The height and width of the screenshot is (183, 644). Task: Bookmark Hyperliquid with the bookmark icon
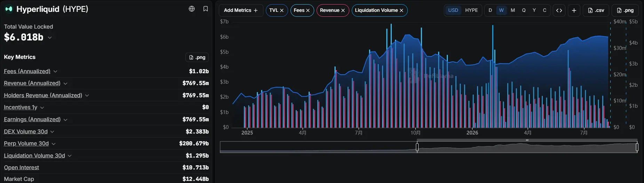[206, 9]
